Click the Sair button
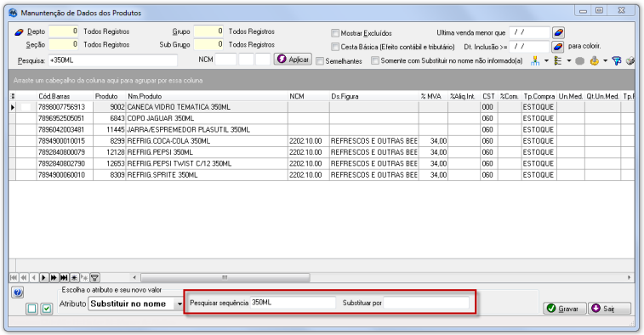 click(609, 309)
